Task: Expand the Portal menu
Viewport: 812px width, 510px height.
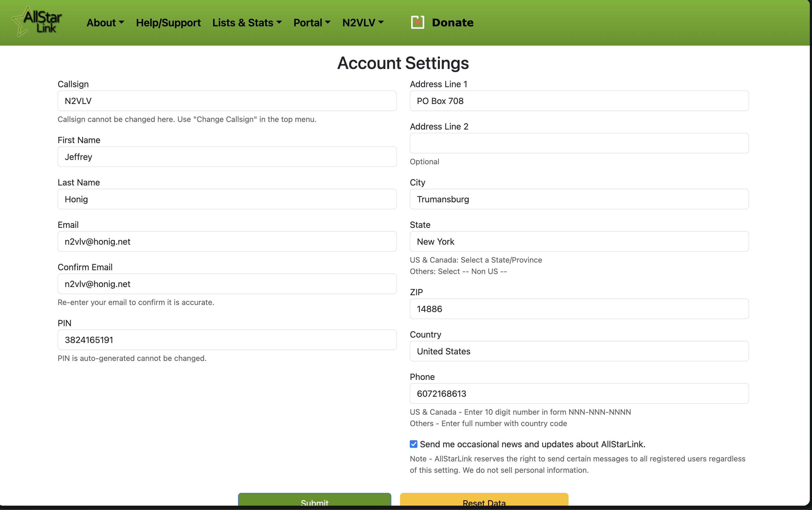Action: pos(311,22)
